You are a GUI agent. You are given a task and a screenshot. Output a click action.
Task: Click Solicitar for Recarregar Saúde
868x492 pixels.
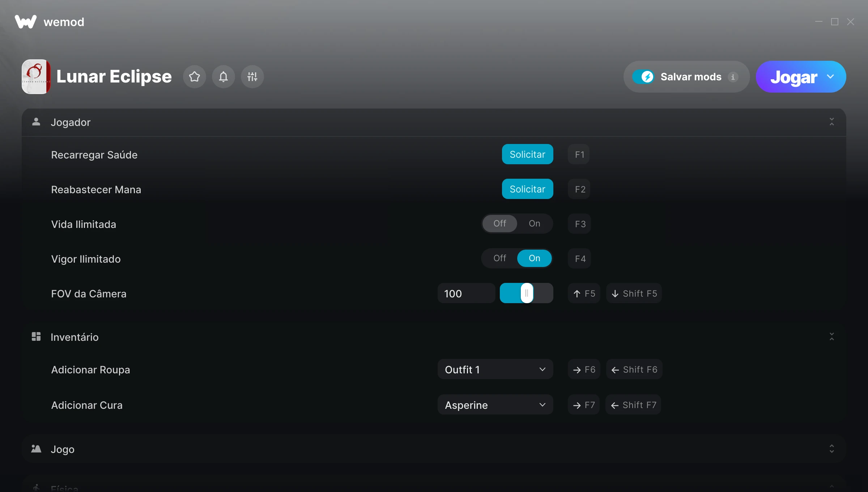(x=527, y=154)
